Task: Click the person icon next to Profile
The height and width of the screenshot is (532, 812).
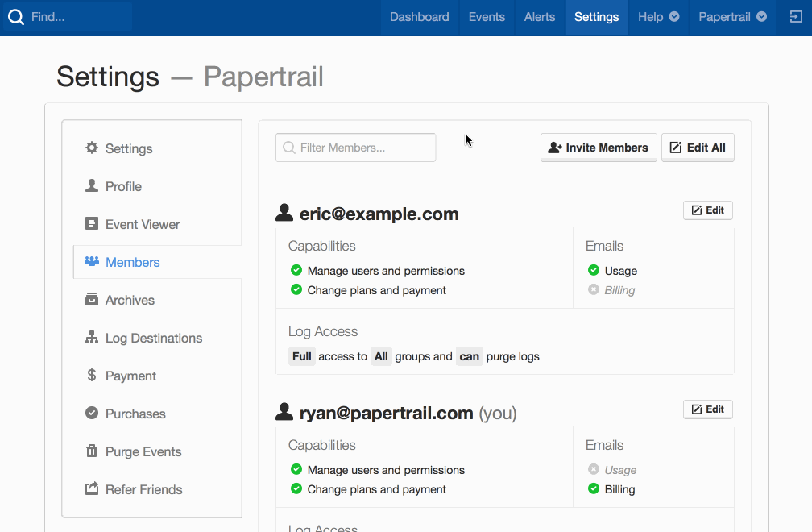Action: pyautogui.click(x=92, y=185)
